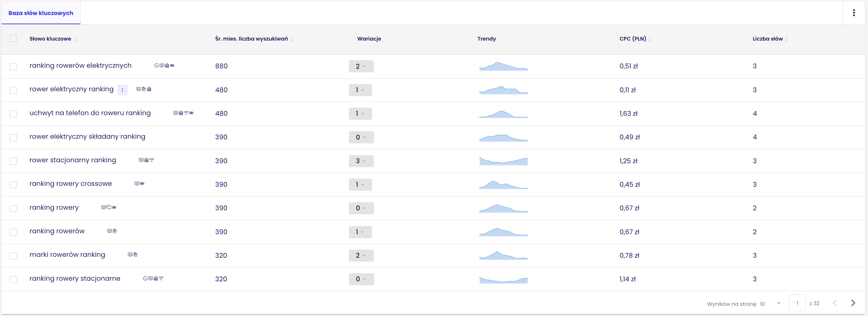Expand variations dropdown for 'rower elektryczny ranking'
The image size is (868, 316).
tap(360, 90)
